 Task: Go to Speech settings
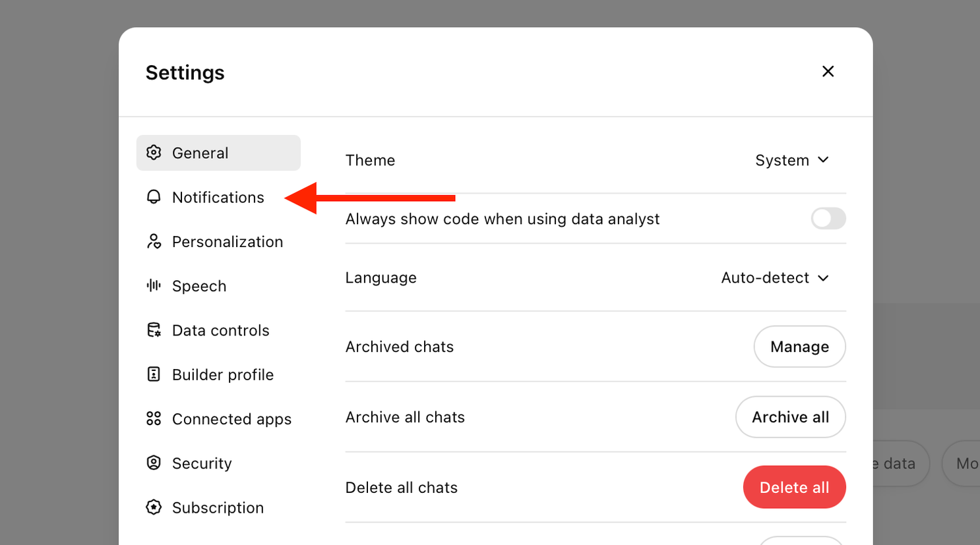[218, 285]
